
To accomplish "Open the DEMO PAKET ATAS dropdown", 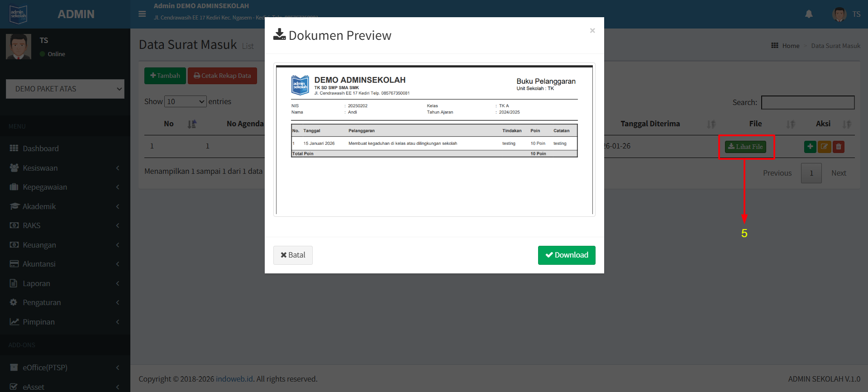I will (65, 89).
